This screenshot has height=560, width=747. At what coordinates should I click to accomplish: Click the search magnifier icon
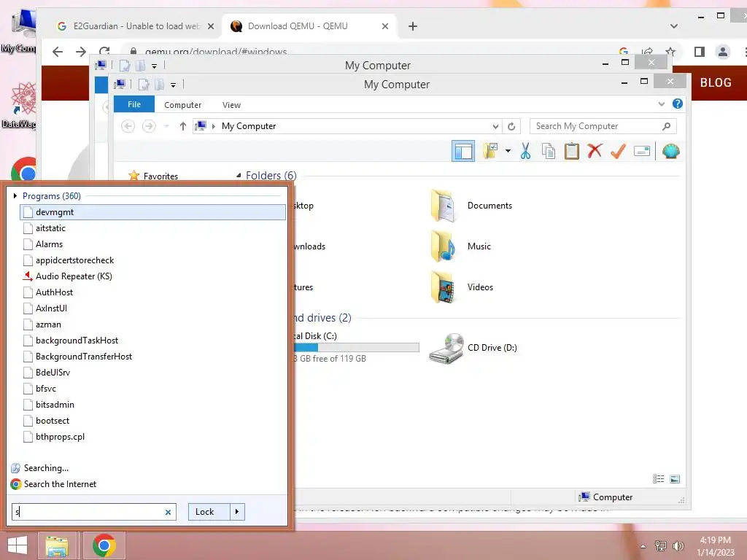[x=667, y=126]
